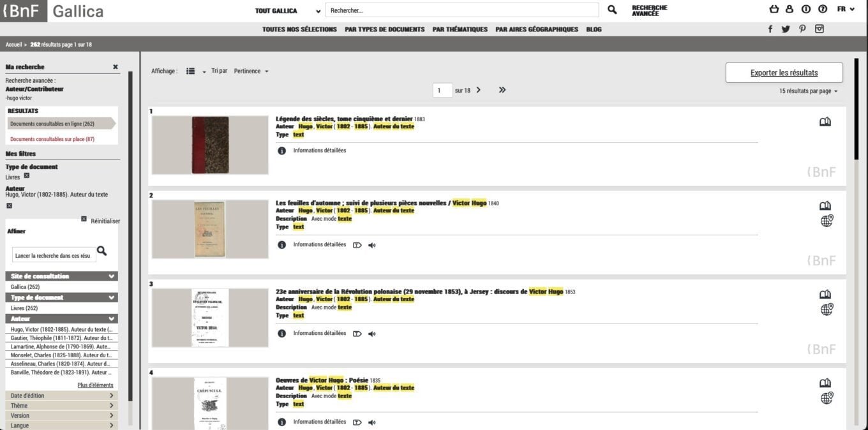This screenshot has width=868, height=430.
Task: Collapse the Auteur facet section
Action: point(61,318)
